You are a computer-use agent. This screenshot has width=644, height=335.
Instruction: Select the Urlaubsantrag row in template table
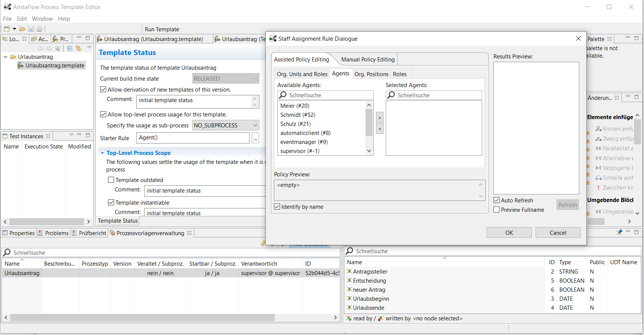[171, 273]
